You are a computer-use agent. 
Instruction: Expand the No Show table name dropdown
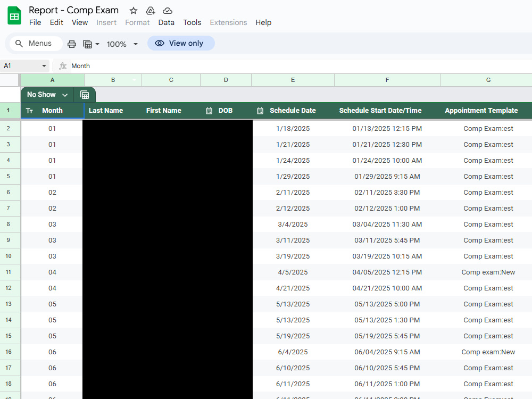(65, 95)
